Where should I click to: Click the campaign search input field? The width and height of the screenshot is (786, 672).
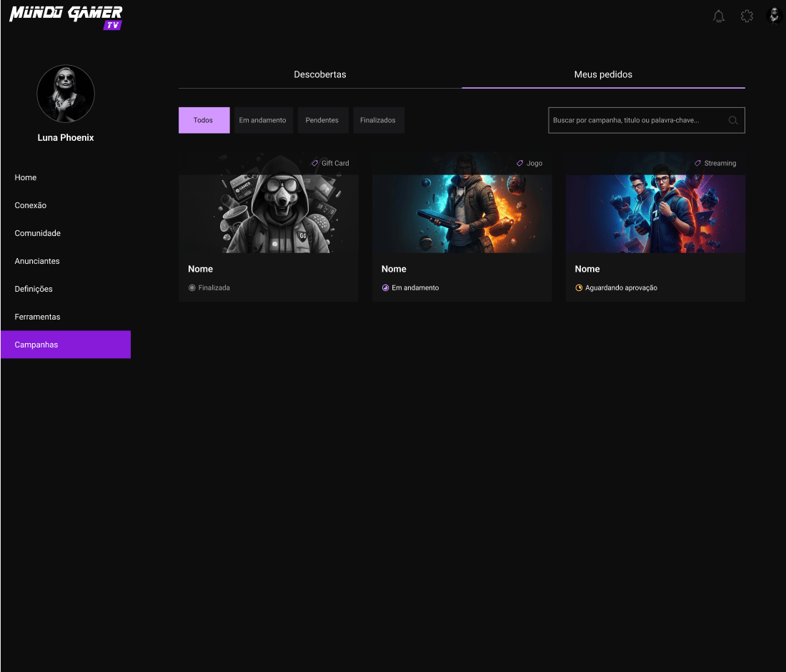tap(636, 120)
